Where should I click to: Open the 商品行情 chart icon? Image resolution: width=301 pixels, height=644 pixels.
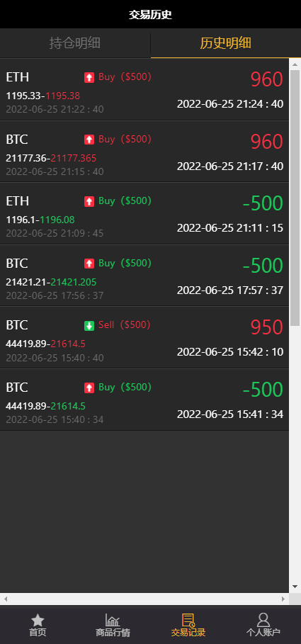tap(113, 620)
